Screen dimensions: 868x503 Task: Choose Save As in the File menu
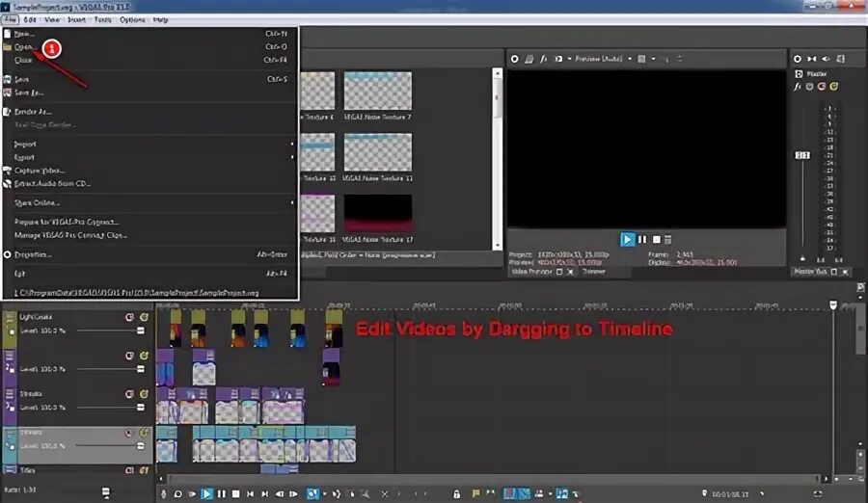click(x=149, y=93)
